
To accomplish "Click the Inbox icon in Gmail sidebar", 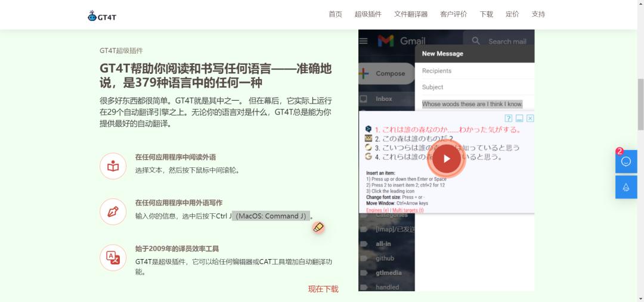I will 364,99.
